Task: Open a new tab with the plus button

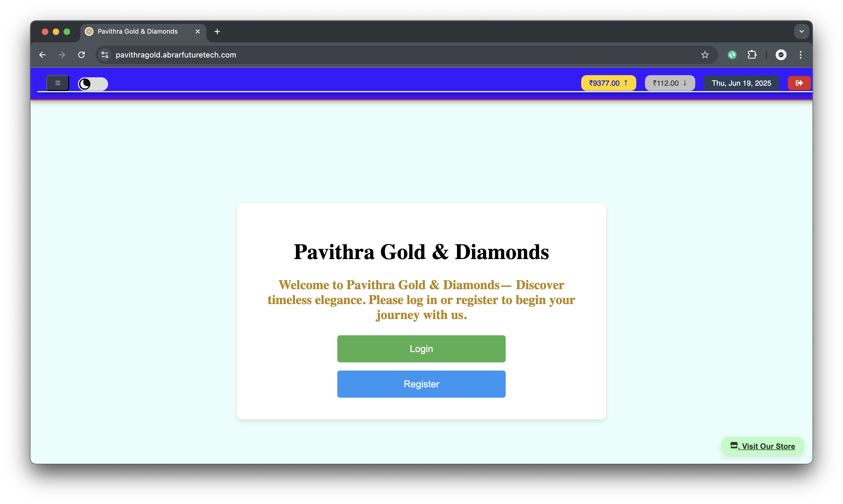Action: [x=217, y=31]
